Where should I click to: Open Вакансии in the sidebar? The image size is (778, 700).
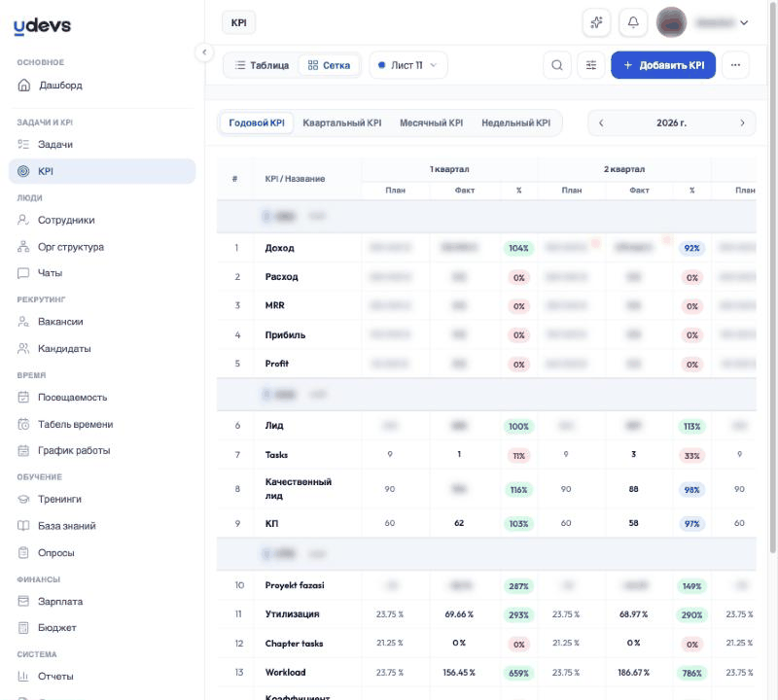click(x=102, y=322)
